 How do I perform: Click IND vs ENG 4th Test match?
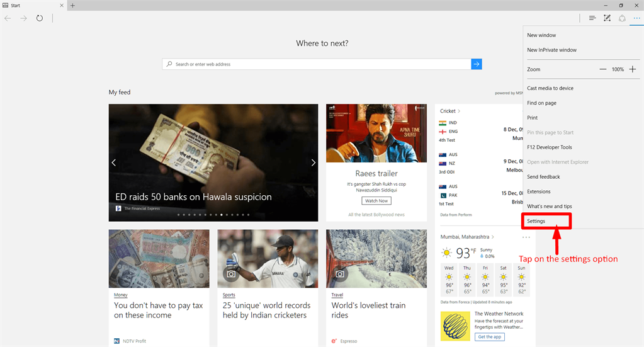tap(480, 132)
